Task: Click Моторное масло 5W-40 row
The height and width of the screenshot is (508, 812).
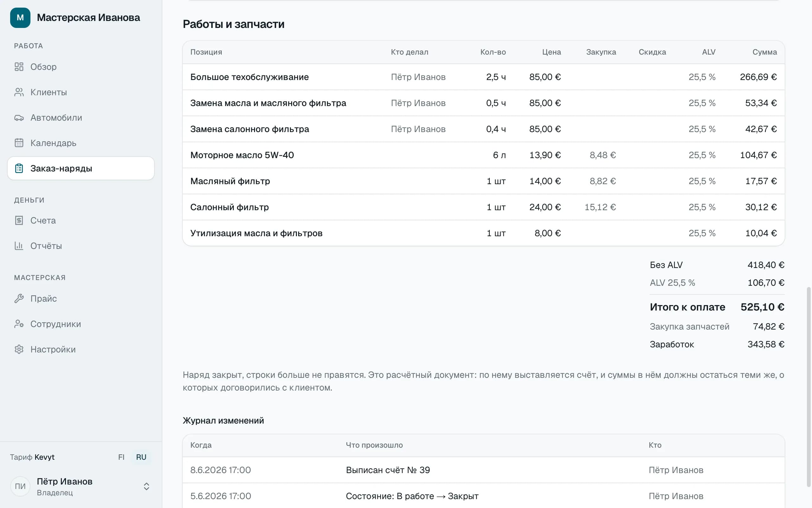Action: pyautogui.click(x=483, y=155)
